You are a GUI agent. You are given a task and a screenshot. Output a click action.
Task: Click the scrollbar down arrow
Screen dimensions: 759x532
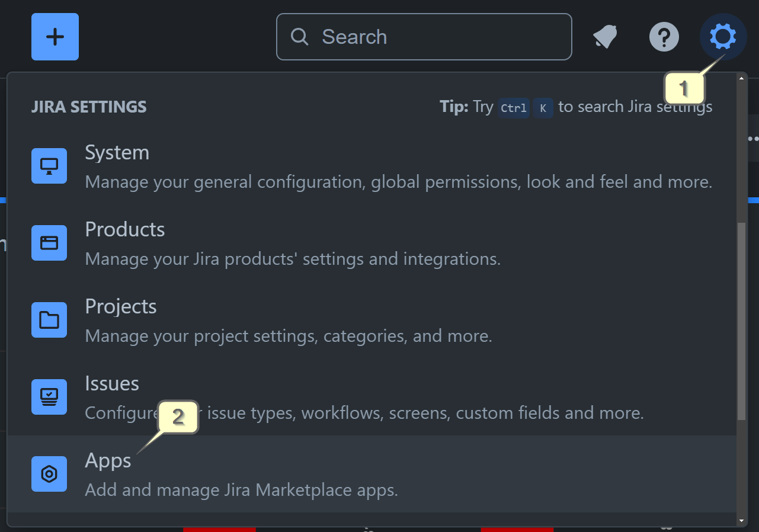(741, 521)
